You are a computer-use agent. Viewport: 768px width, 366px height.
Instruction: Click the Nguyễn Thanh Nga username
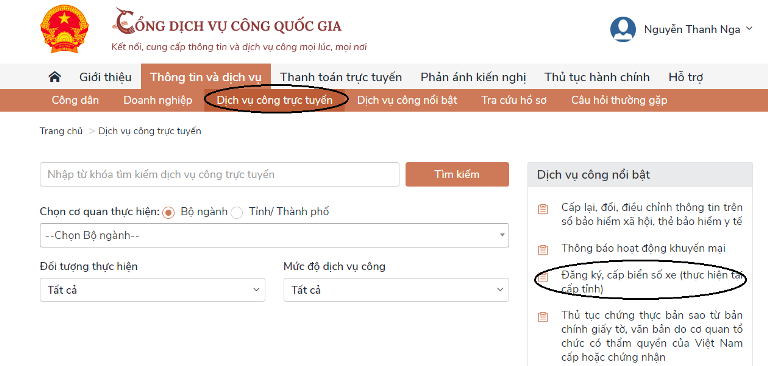(692, 29)
